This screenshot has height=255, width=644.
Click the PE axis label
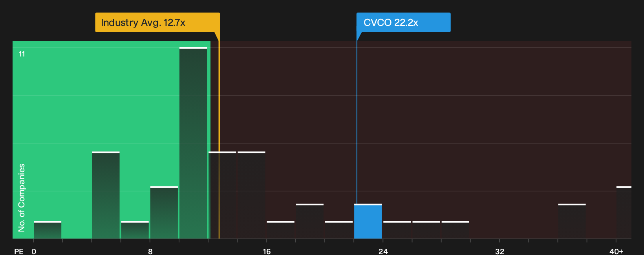[19, 251]
